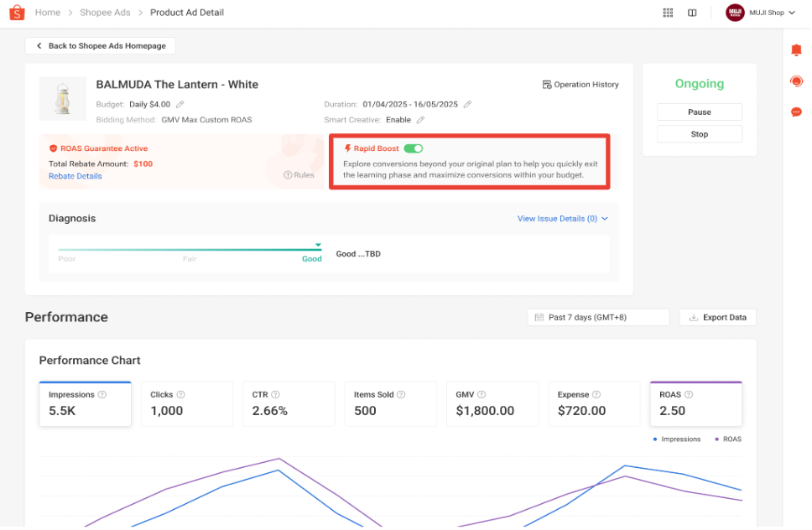812x530 pixels.
Task: Click the Good ...TBD diagnosis text
Action: [358, 254]
